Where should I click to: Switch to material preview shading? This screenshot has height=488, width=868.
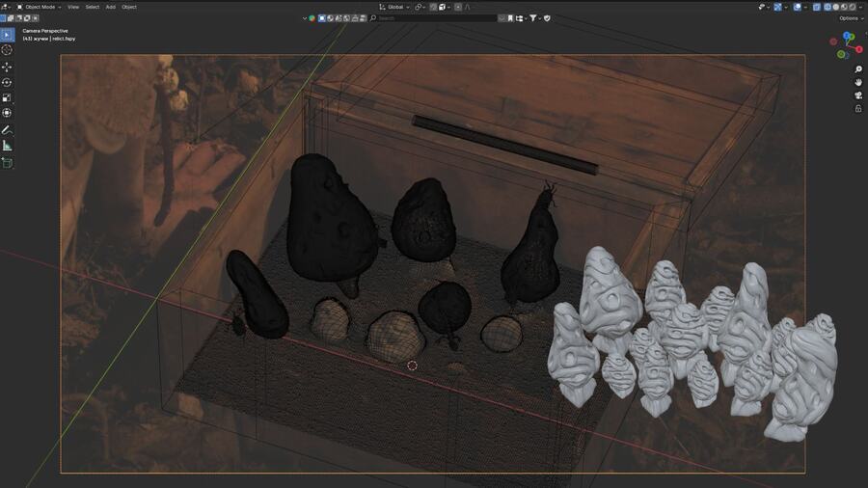(x=844, y=7)
